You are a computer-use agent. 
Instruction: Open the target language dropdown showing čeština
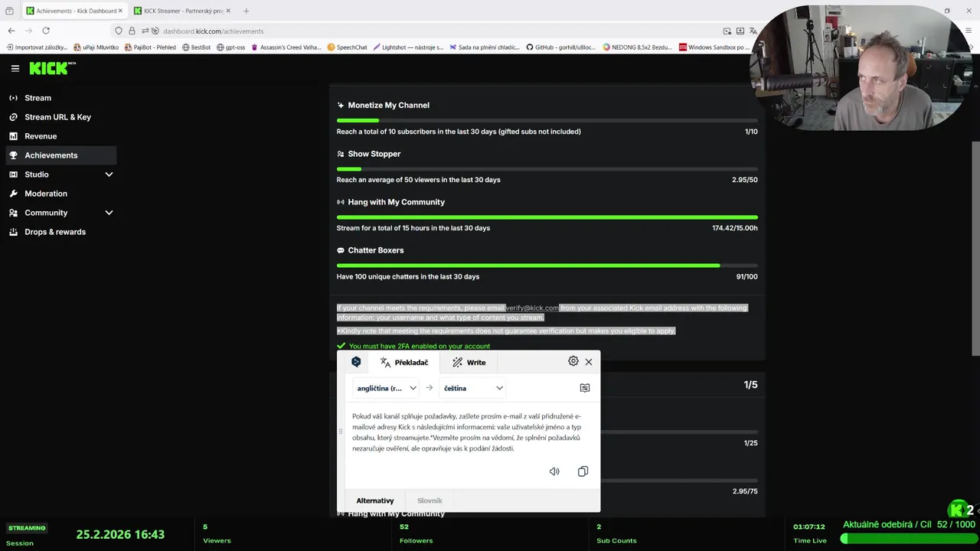[x=473, y=388]
